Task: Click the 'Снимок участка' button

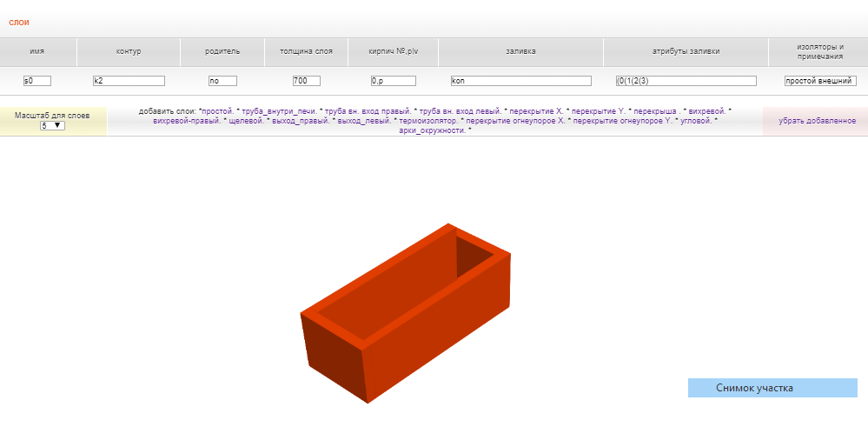Action: 772,388
